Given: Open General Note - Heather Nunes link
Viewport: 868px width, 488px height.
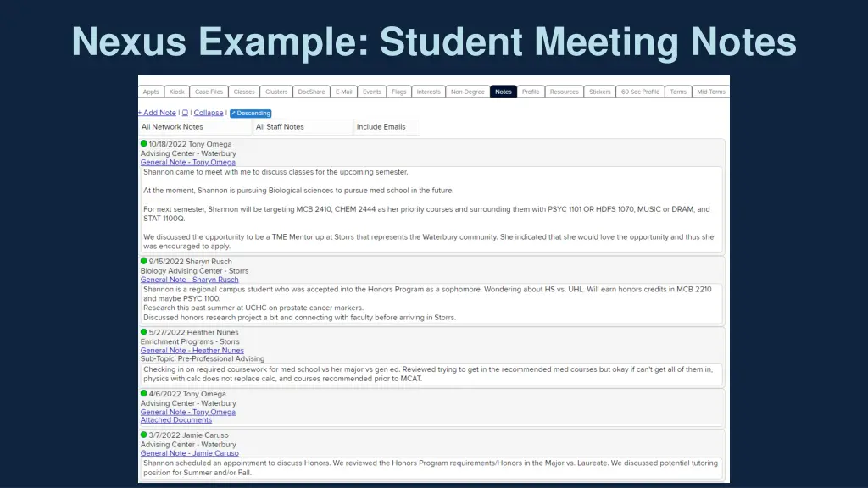Looking at the screenshot, I should 192,350.
